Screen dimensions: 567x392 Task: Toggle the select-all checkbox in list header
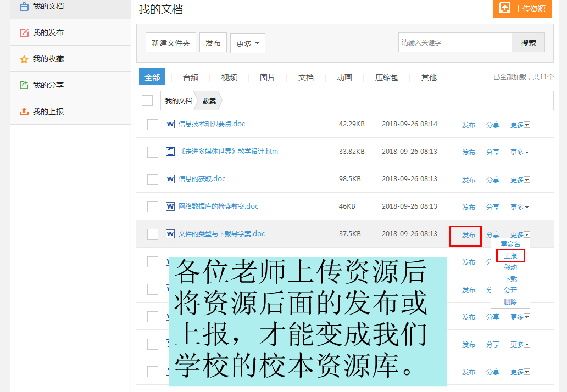coord(147,100)
